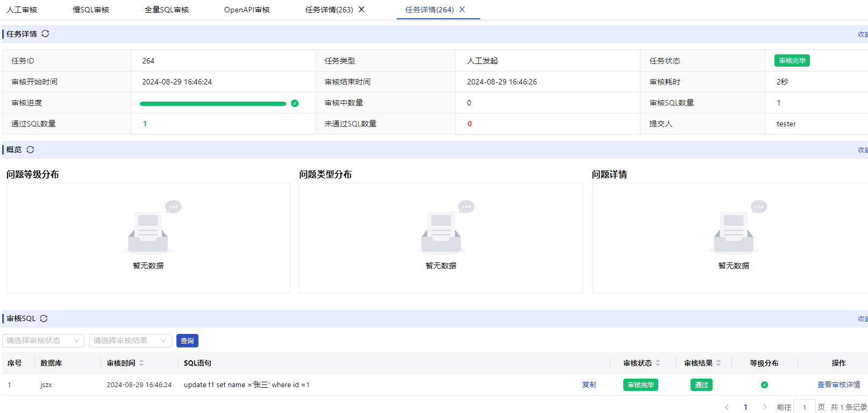This screenshot has height=413, width=868.
Task: Open 查看审核详情 for row 1
Action: pos(838,385)
